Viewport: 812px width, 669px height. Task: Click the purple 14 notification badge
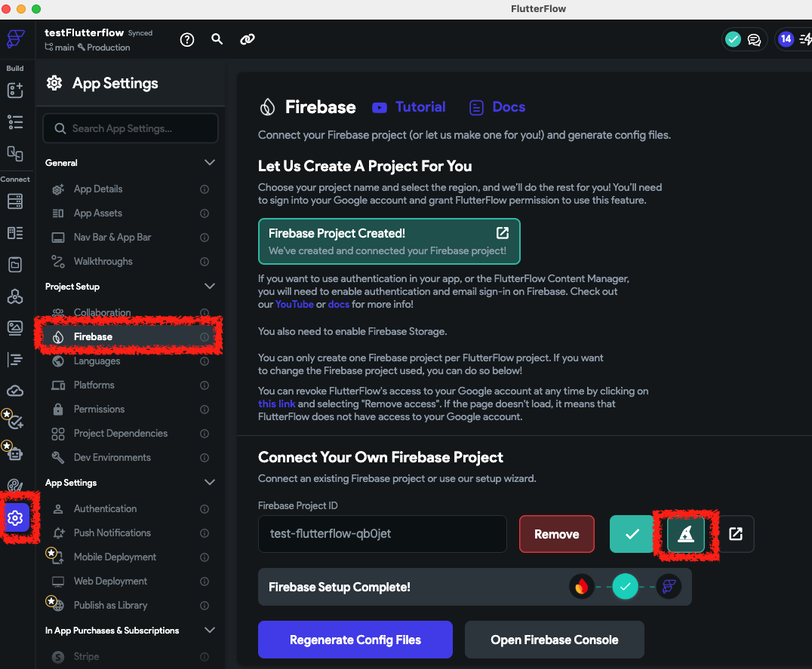pyautogui.click(x=786, y=38)
